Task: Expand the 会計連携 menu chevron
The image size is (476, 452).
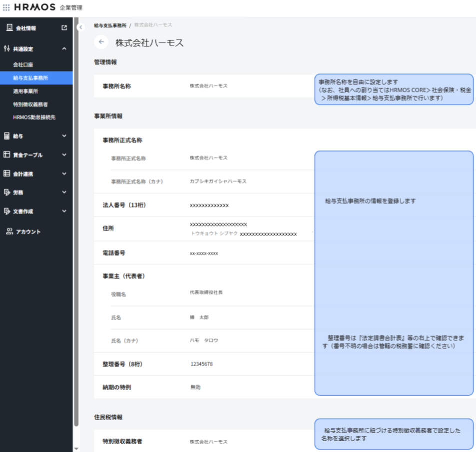Action: 64,174
